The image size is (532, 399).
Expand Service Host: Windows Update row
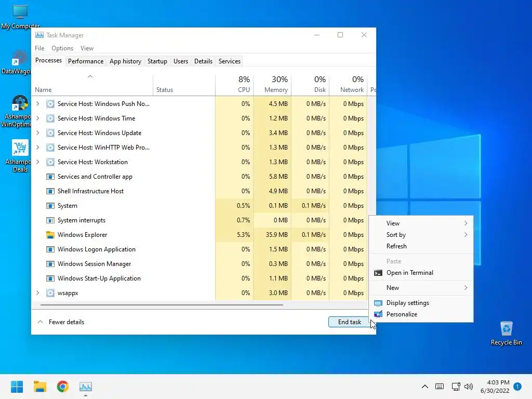pyautogui.click(x=38, y=133)
